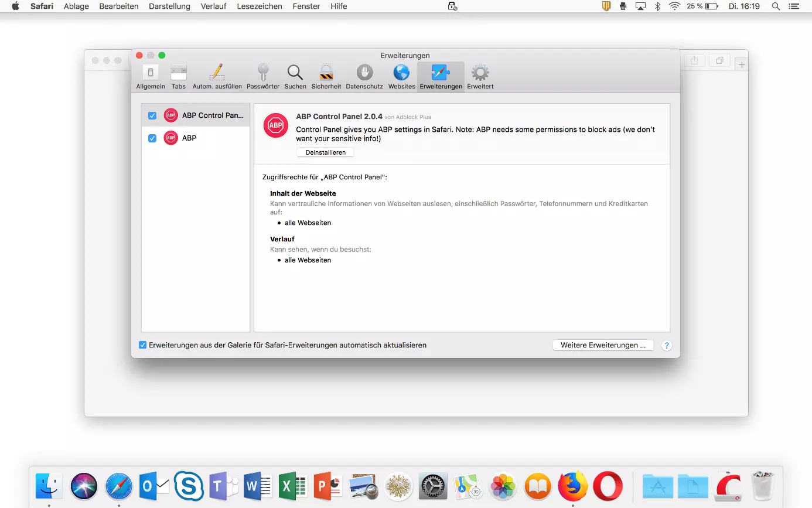
Task: Open the Trash in the Dock
Action: 763,486
